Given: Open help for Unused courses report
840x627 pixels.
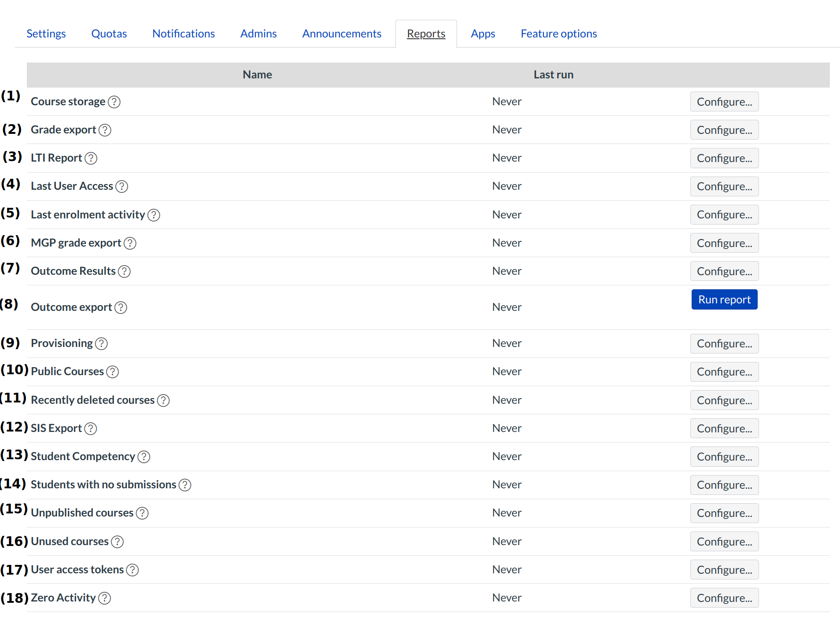Looking at the screenshot, I should 117,542.
